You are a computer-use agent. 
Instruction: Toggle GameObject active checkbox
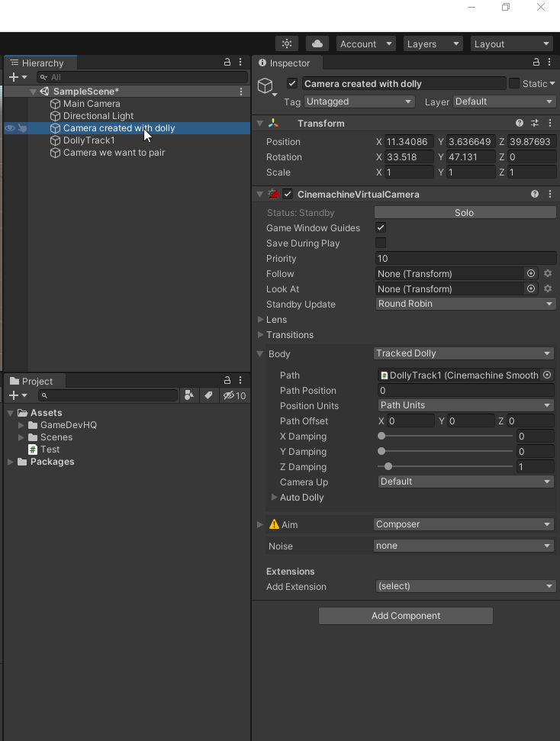tap(292, 84)
